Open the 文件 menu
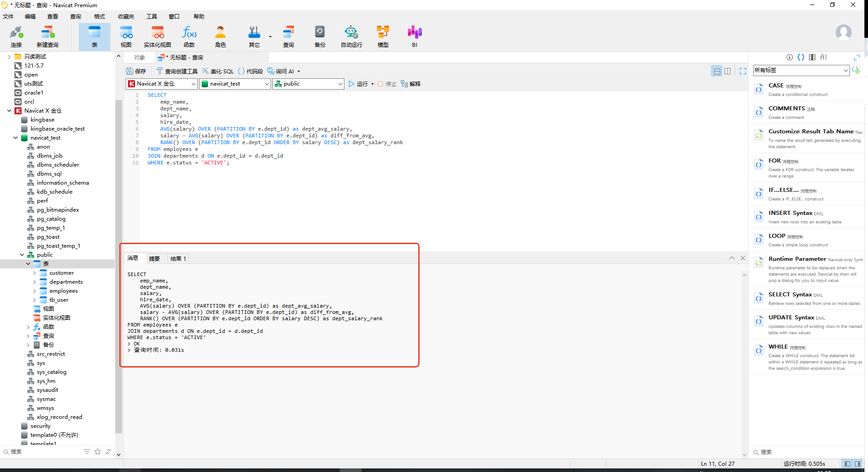This screenshot has width=868, height=472. coord(8,17)
